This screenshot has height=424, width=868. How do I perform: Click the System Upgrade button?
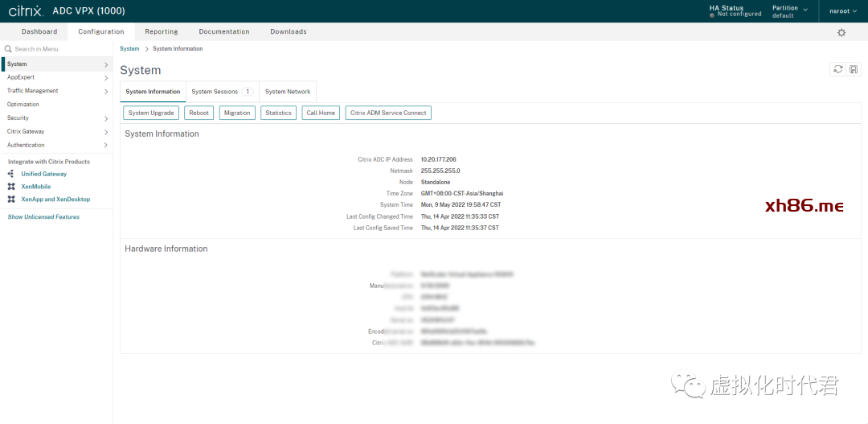(x=151, y=113)
